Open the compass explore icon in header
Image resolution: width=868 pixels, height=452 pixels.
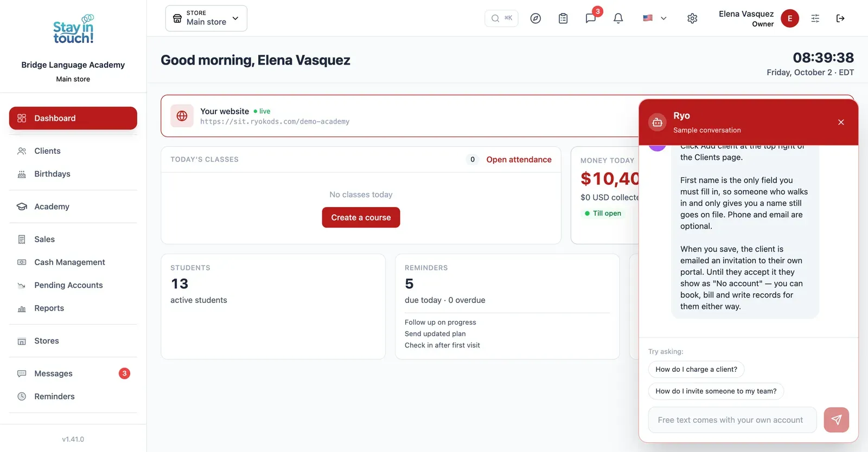coord(535,18)
